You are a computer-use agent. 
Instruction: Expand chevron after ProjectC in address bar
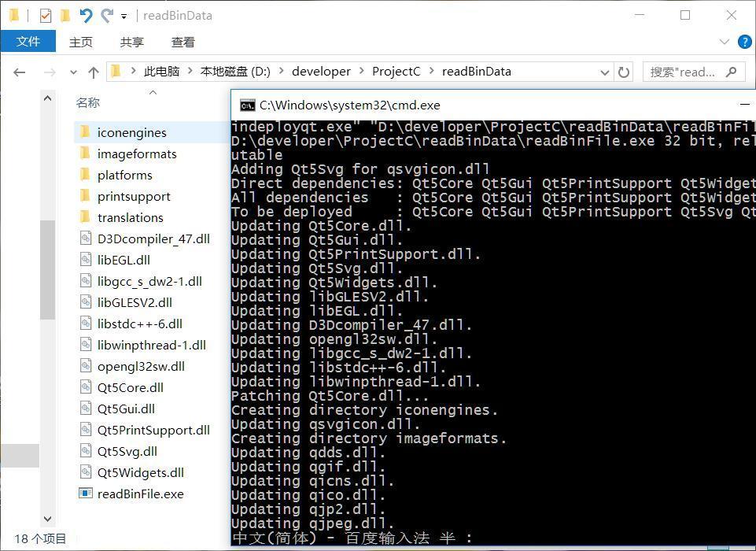click(x=432, y=72)
